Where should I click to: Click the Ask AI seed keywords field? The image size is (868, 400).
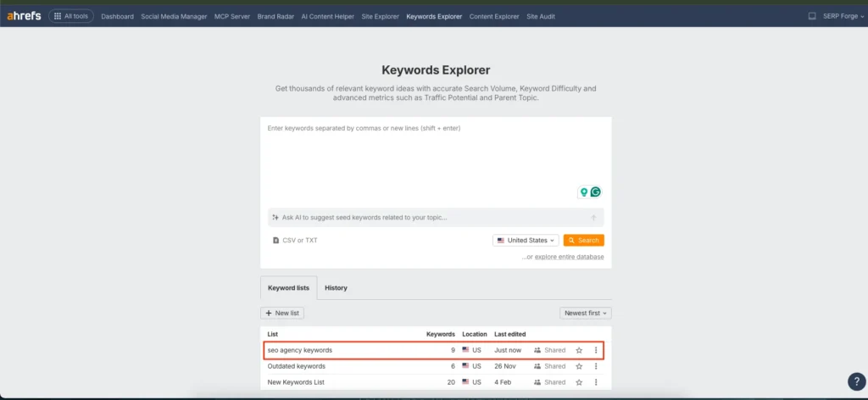pos(436,218)
